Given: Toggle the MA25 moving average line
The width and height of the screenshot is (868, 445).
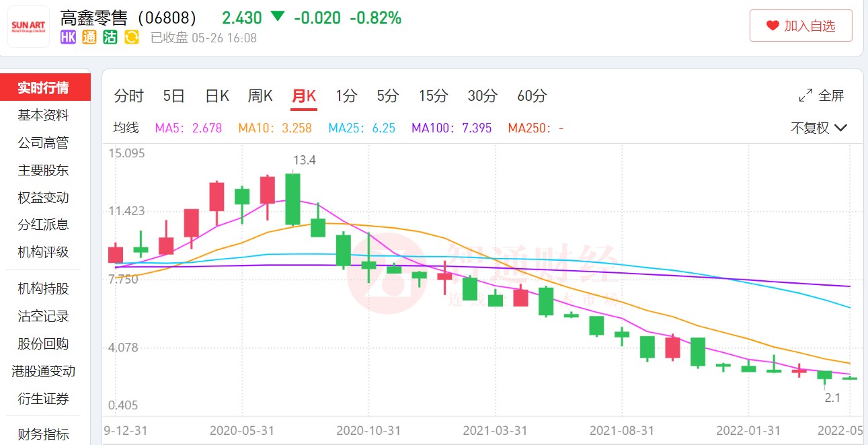Looking at the screenshot, I should coord(362,128).
